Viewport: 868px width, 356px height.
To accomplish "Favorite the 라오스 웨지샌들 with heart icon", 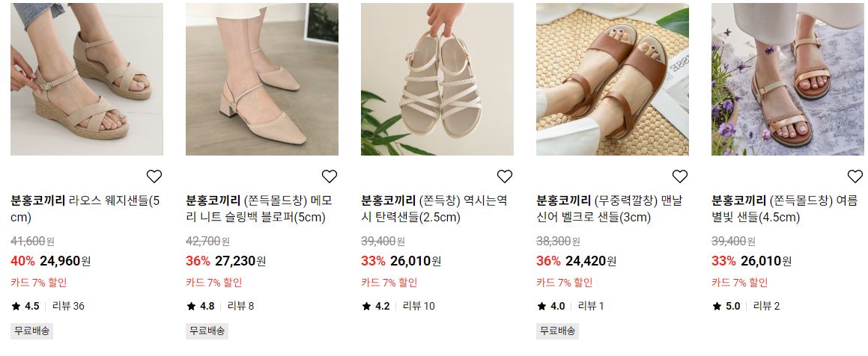I will click(154, 177).
